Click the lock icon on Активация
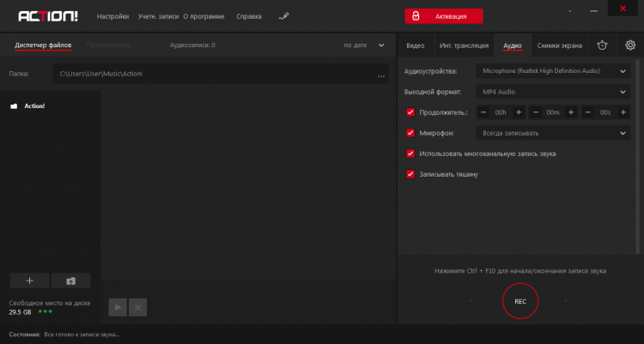 416,16
